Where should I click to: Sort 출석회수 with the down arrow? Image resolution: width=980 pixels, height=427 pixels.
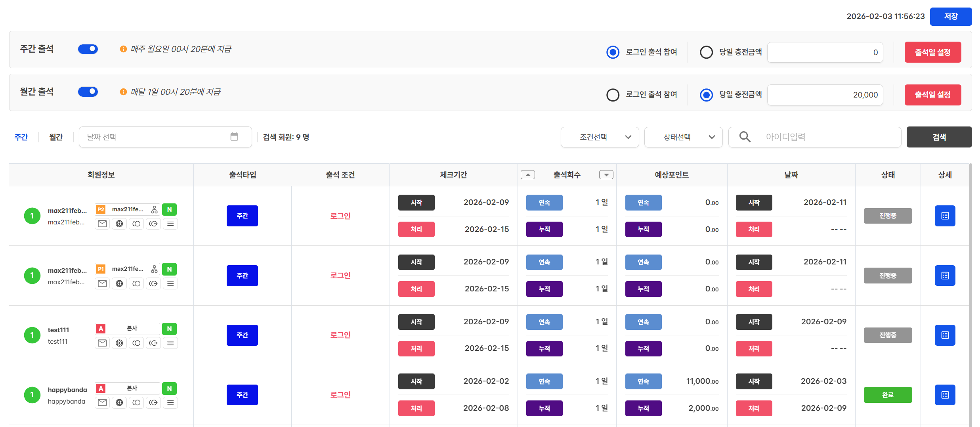point(606,175)
